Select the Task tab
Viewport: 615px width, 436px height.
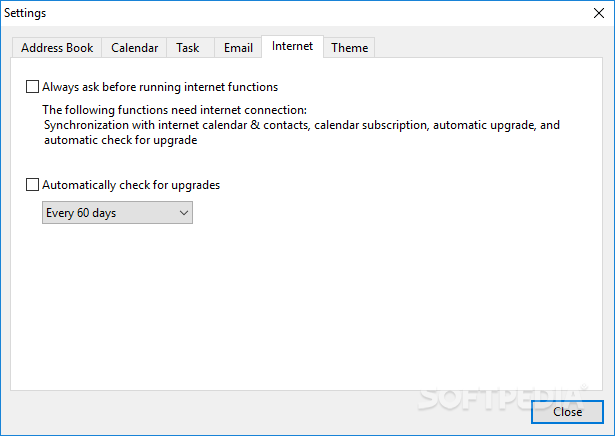click(x=188, y=48)
